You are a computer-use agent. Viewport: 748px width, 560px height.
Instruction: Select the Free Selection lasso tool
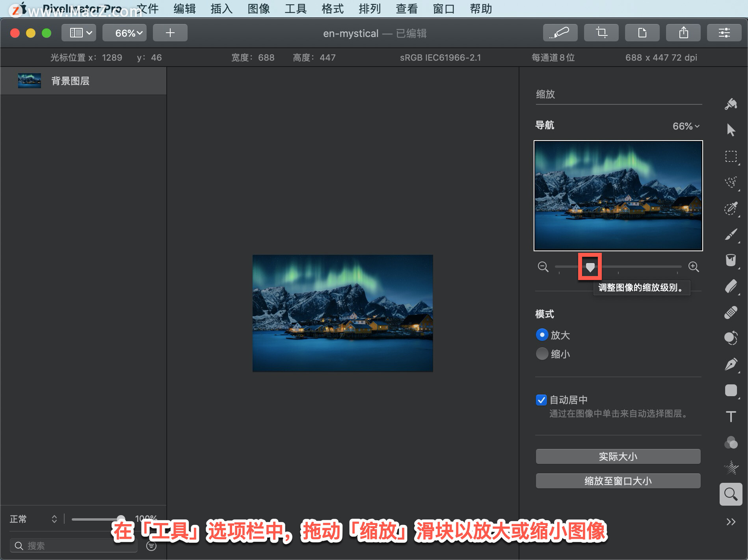point(731,182)
